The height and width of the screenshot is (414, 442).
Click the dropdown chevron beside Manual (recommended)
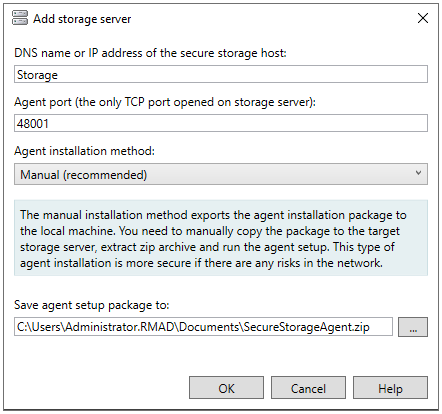(418, 173)
